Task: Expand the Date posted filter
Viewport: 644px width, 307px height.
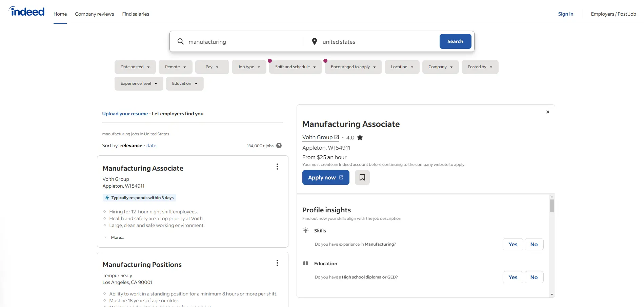Action: 135,67
